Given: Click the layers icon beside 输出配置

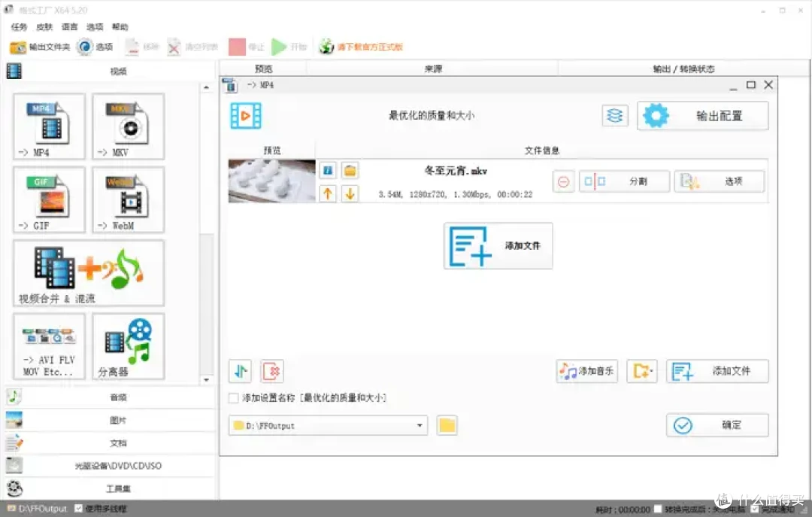Looking at the screenshot, I should point(615,116).
